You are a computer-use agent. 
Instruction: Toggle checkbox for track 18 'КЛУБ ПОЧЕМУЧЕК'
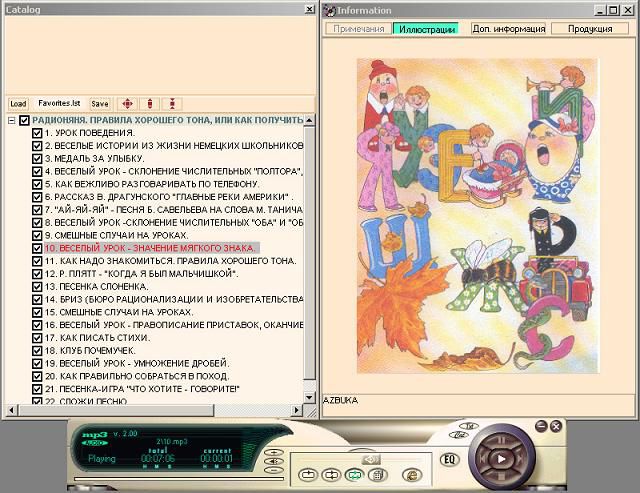37,350
